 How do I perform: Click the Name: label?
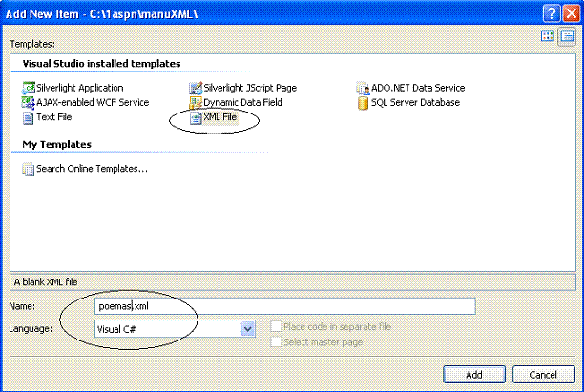point(22,306)
